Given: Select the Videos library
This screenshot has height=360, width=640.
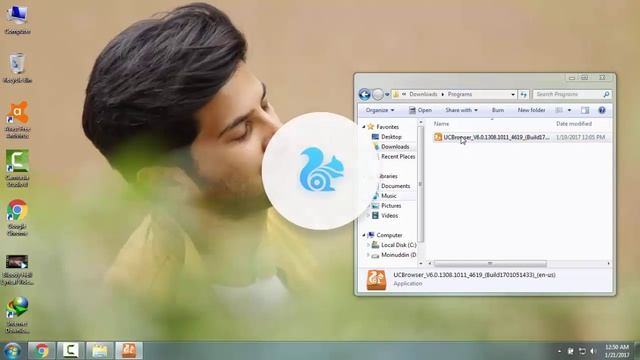Looking at the screenshot, I should click(389, 216).
